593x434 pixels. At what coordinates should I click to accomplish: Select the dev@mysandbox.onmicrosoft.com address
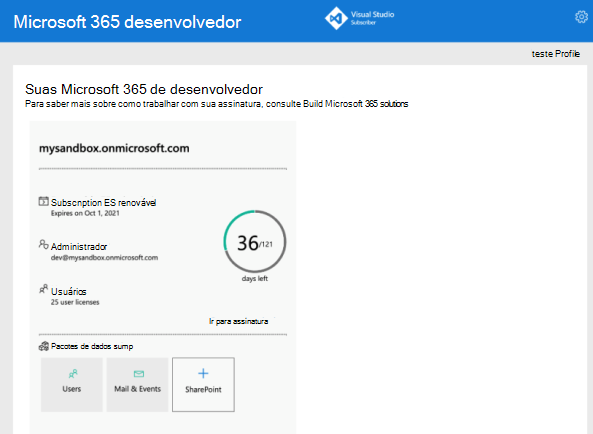tap(104, 258)
